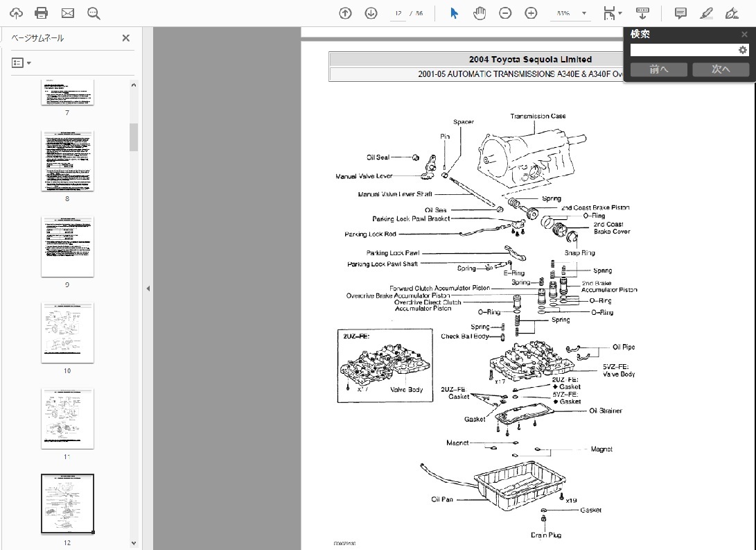Viewport: 756px width, 550px height.
Task: Click the 'Drain Plug' label
Action: (x=546, y=535)
